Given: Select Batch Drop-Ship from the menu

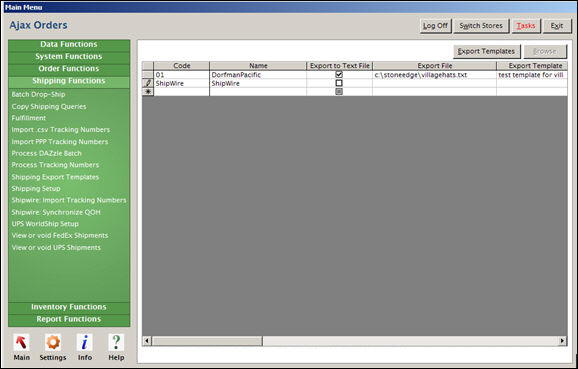Looking at the screenshot, I should 38,94.
